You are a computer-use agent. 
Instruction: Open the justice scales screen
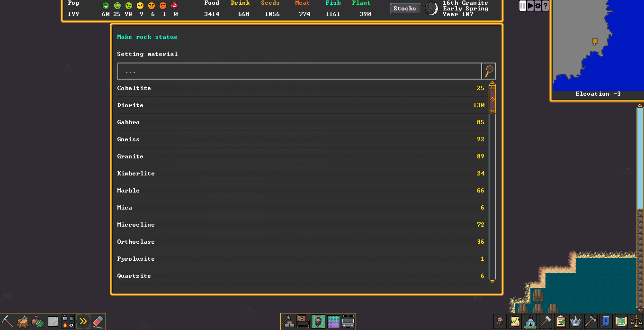(636, 321)
